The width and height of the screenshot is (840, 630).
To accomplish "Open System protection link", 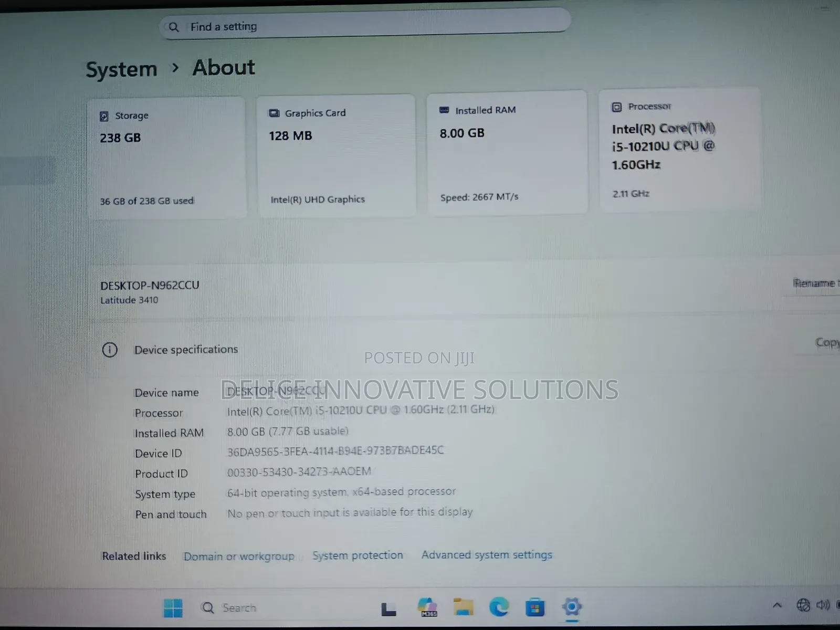I will (x=358, y=555).
